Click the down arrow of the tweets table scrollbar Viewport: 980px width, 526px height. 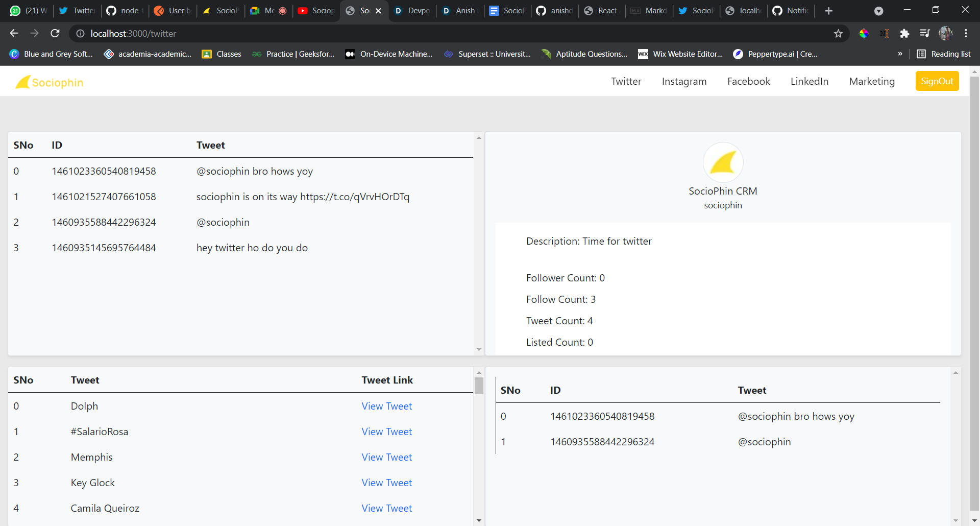pyautogui.click(x=479, y=350)
